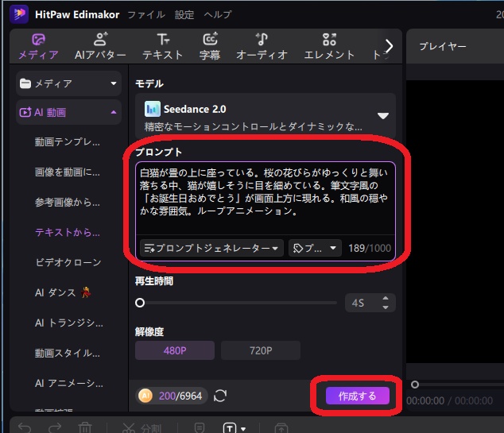This screenshot has height=433, width=504.
Task: Select 動画テンプレ... in the sidebar
Action: pos(68,141)
